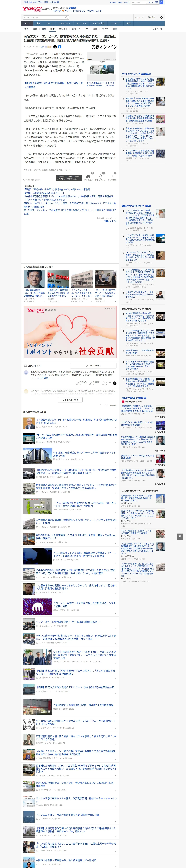Click the もっと見る(4件) comments button
The height and width of the screenshot is (868, 186).
click(x=70, y=400)
